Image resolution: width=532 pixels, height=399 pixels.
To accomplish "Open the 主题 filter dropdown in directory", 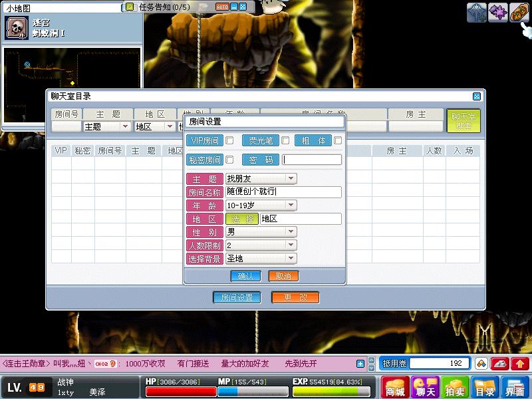I will coord(106,126).
